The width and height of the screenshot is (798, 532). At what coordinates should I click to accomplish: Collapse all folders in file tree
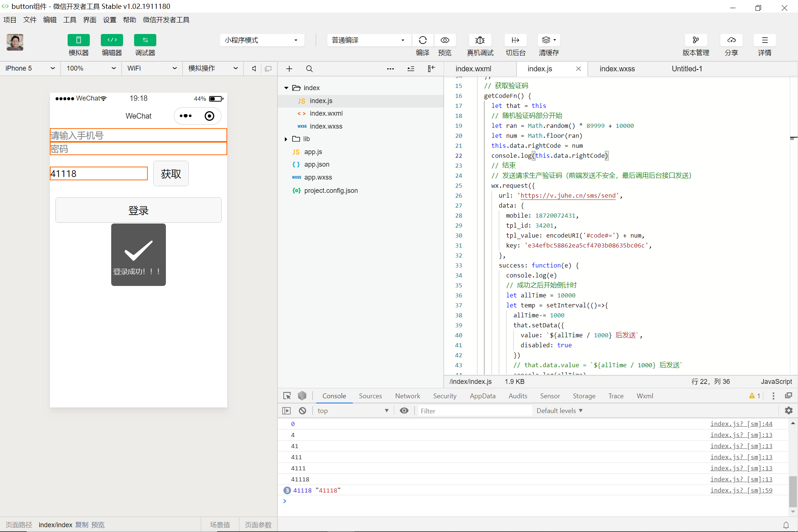pyautogui.click(x=411, y=69)
